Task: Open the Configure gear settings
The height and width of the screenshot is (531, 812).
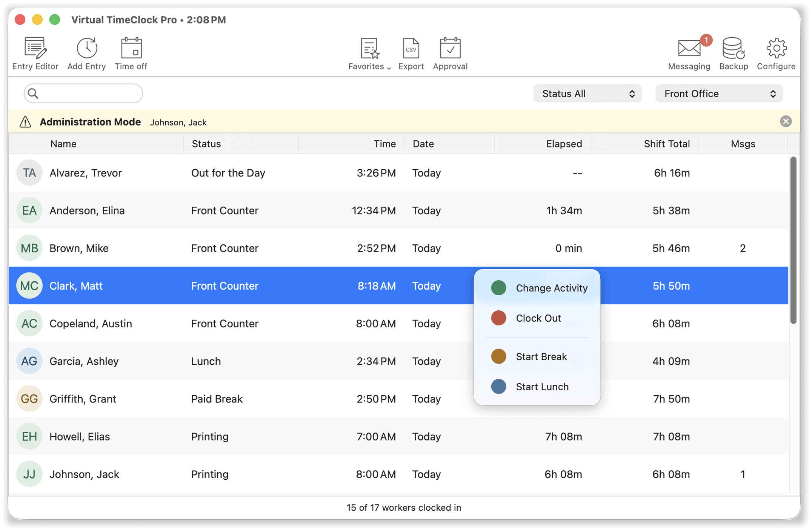Action: (776, 53)
